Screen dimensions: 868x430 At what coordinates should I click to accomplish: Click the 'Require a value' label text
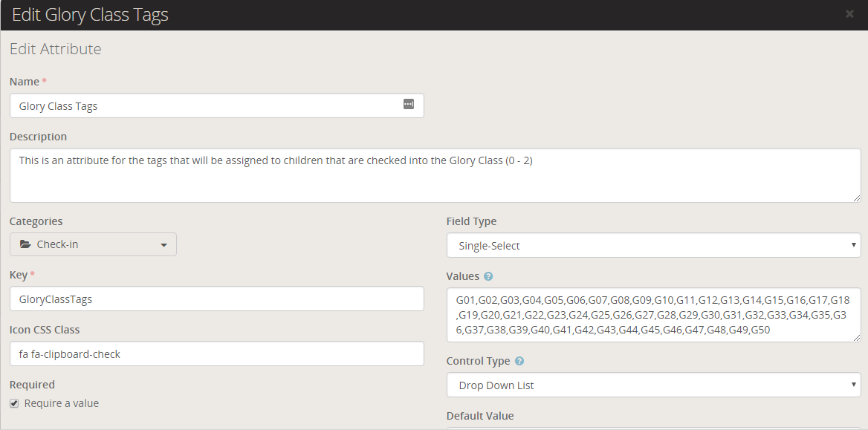(62, 403)
